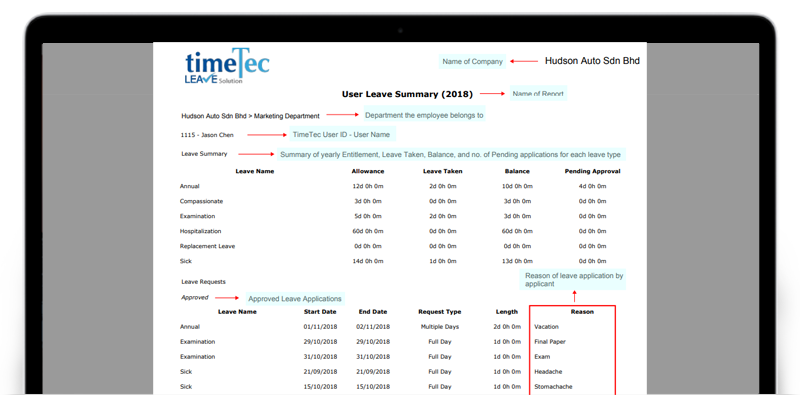The height and width of the screenshot is (395, 800).
Task: Click the Vacation reason
Action: click(546, 327)
